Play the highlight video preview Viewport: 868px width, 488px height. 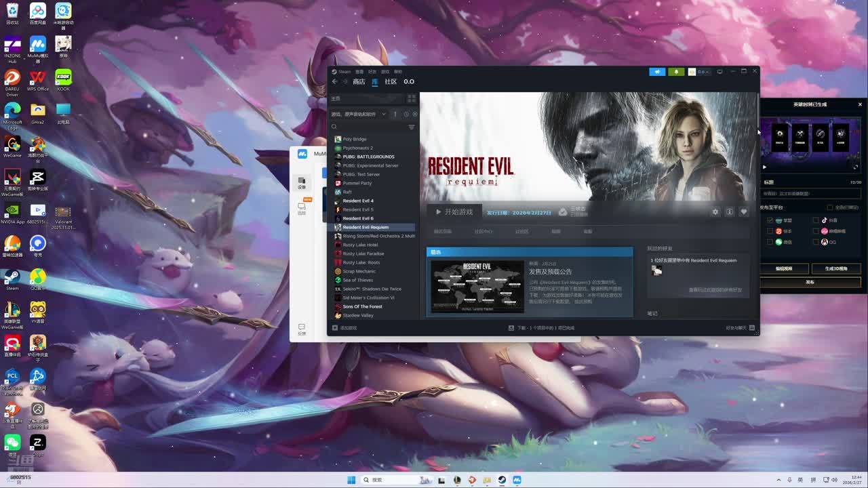[764, 167]
